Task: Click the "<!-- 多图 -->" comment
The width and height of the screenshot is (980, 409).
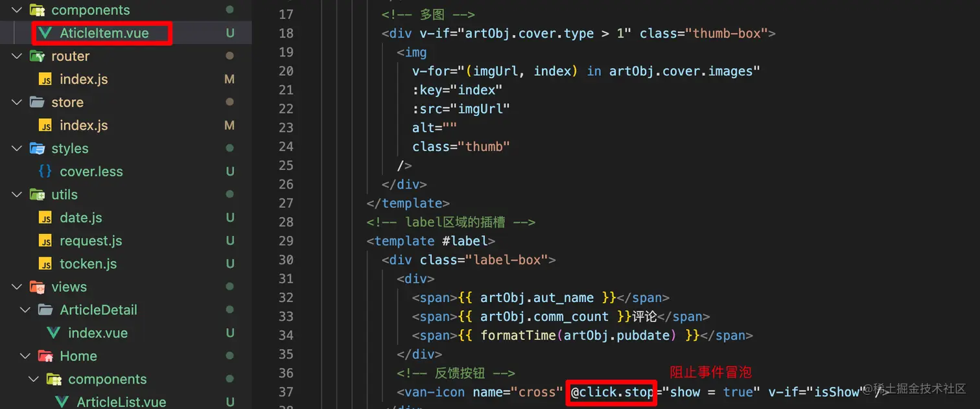Action: [428, 14]
